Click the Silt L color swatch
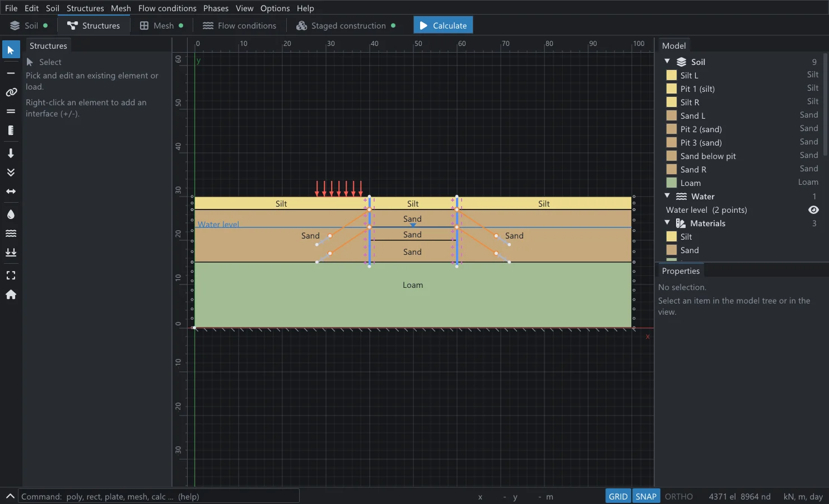The height and width of the screenshot is (504, 829). coord(671,75)
